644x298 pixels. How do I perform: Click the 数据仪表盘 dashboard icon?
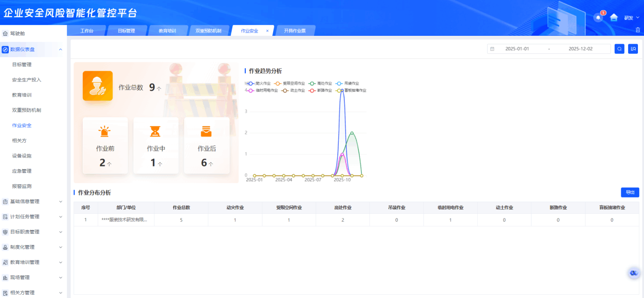click(x=6, y=49)
